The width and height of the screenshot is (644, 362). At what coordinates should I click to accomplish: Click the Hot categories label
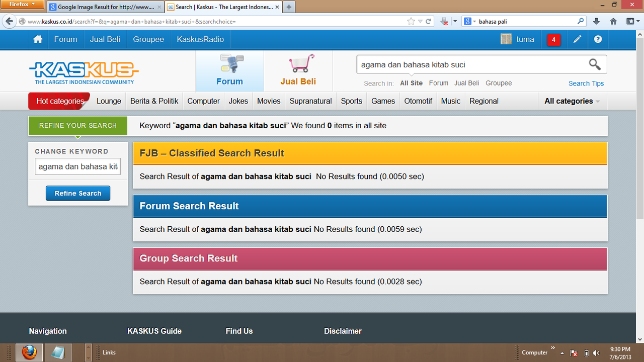coord(60,101)
